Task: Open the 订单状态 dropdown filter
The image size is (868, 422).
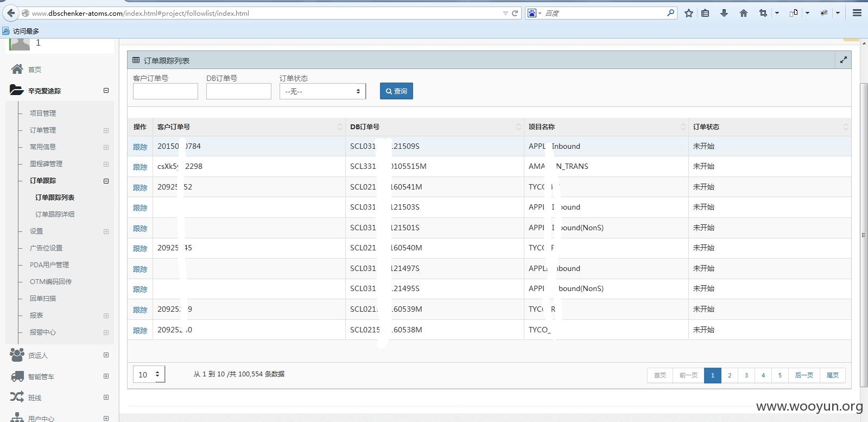Action: pos(322,91)
